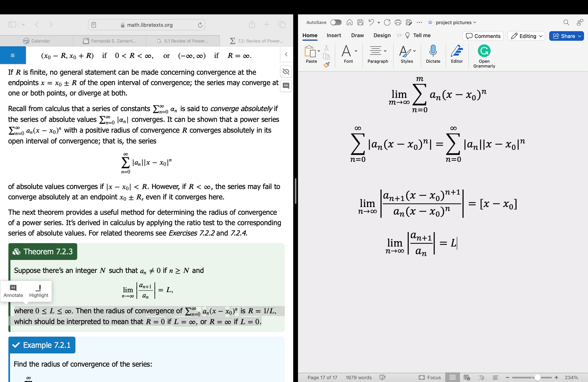Click the search magnifier in Word
The height and width of the screenshot is (382, 588).
566,22
